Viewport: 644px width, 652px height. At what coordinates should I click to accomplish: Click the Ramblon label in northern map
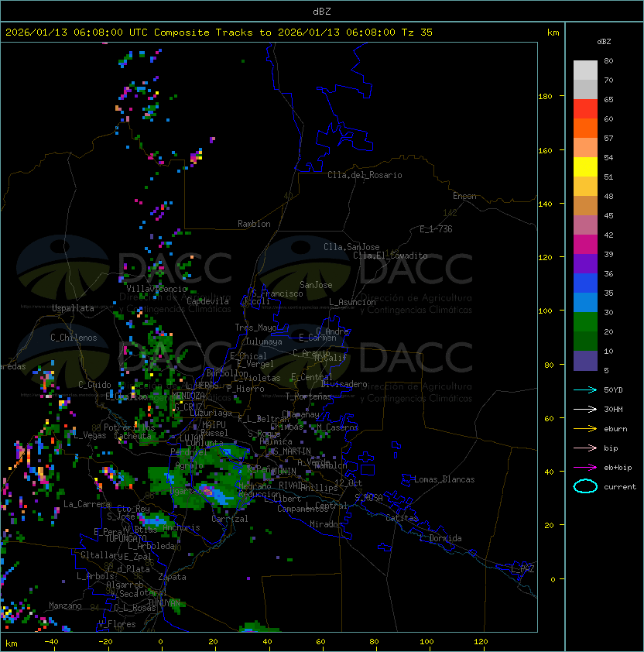(x=254, y=224)
